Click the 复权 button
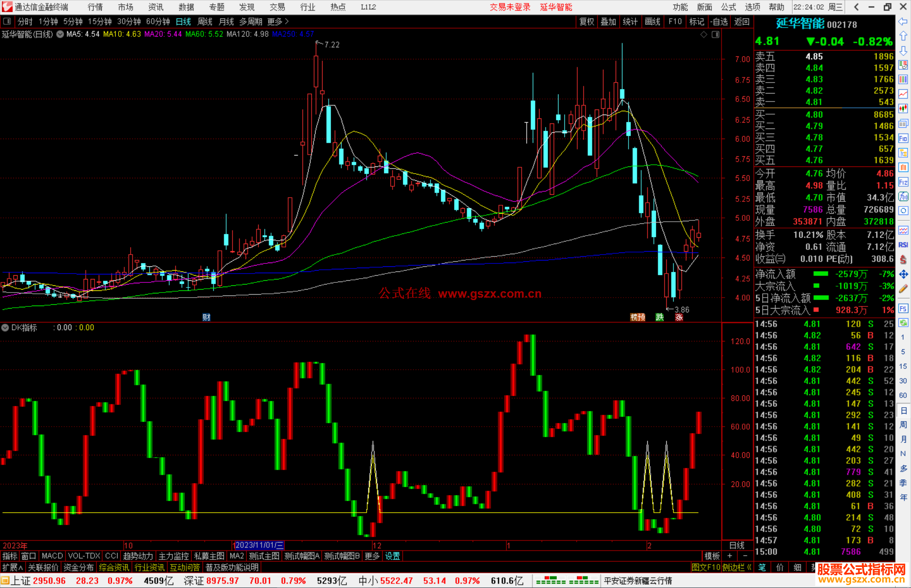Screen dimensions: 911x588 586,21
